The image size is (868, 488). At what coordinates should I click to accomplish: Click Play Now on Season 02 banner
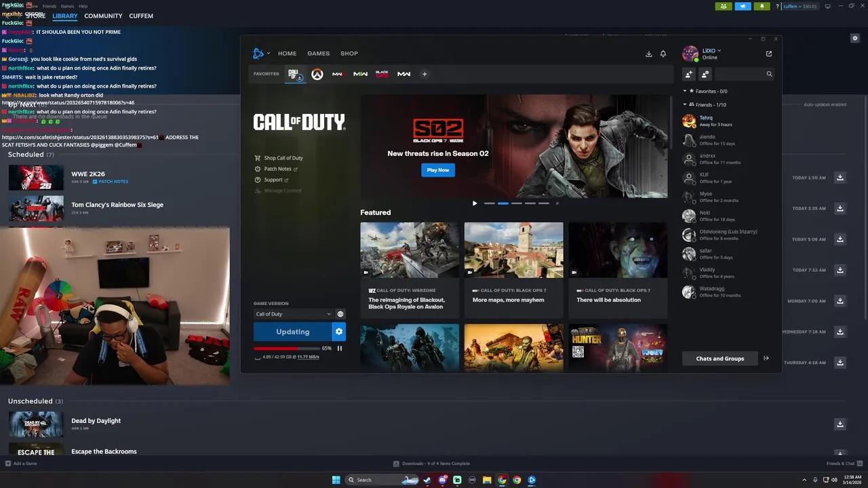tap(438, 170)
